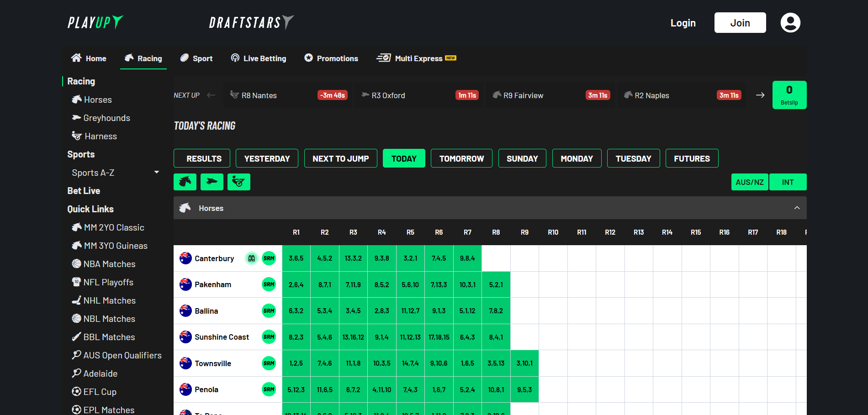
Task: Select the SUNDAY day filter
Action: click(522, 158)
